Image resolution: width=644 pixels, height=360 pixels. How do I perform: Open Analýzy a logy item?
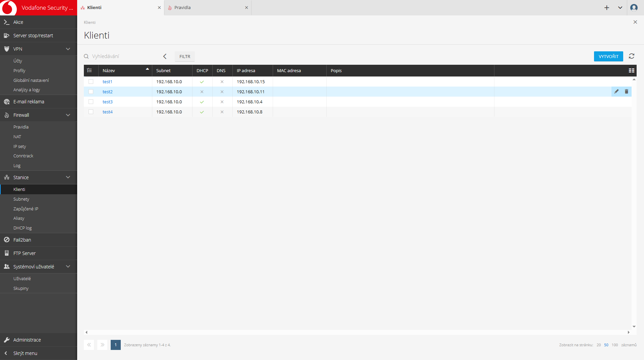coord(26,90)
